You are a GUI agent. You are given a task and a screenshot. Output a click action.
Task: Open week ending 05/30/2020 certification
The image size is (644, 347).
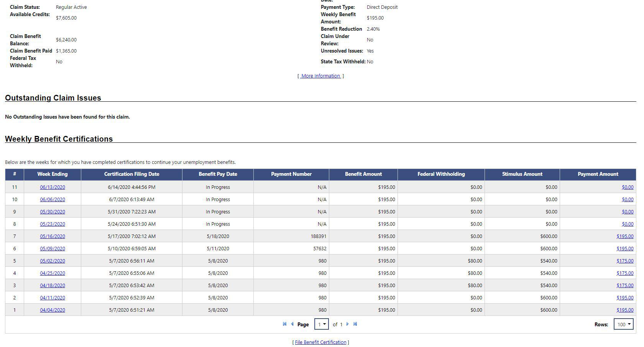coord(53,212)
